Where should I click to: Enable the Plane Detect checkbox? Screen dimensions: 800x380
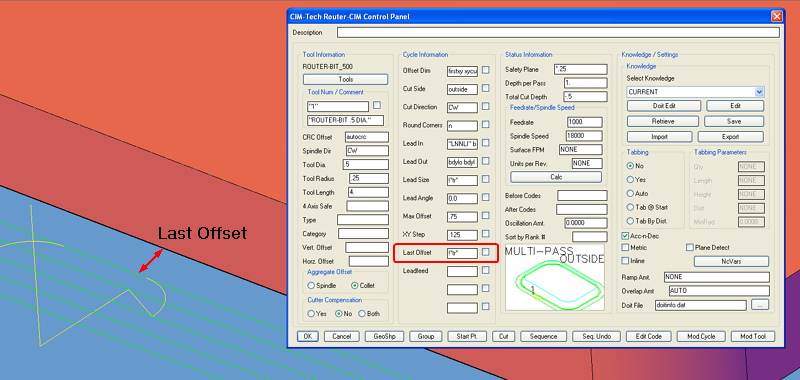click(x=690, y=247)
